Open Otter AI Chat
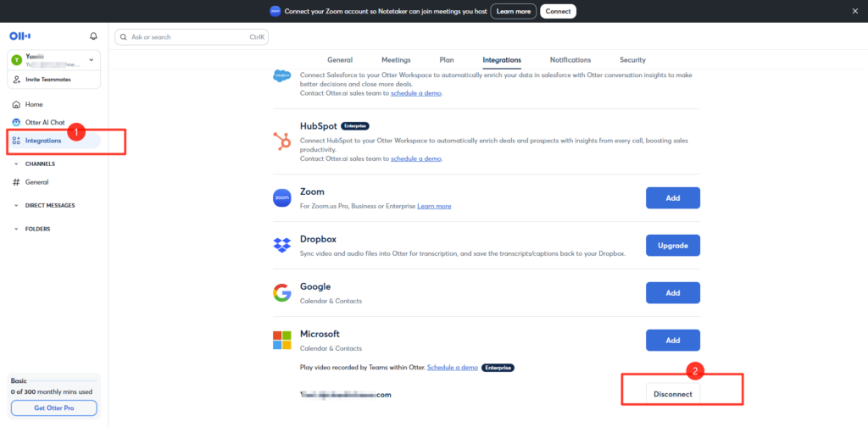The image size is (868, 427). (x=44, y=122)
